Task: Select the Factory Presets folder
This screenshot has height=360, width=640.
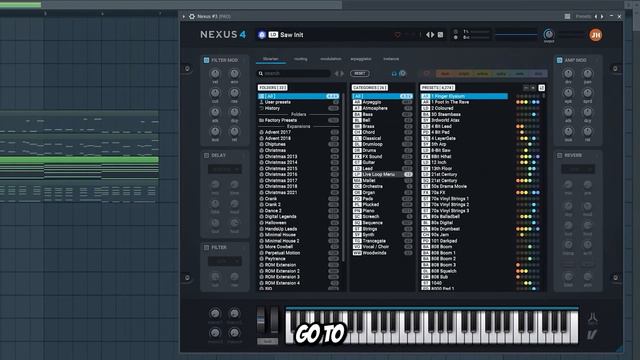Action: [x=299, y=120]
